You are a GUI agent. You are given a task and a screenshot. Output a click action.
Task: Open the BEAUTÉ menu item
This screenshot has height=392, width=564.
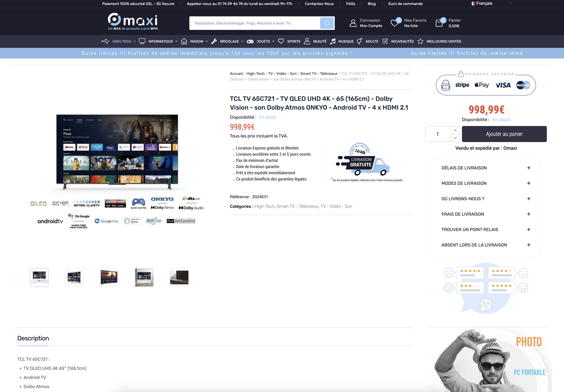[x=320, y=42]
